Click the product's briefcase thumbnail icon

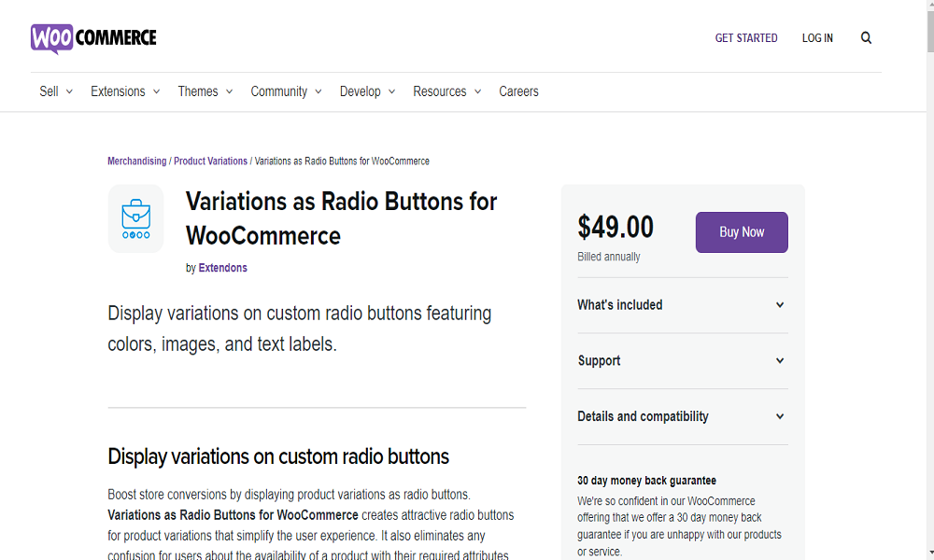[135, 218]
